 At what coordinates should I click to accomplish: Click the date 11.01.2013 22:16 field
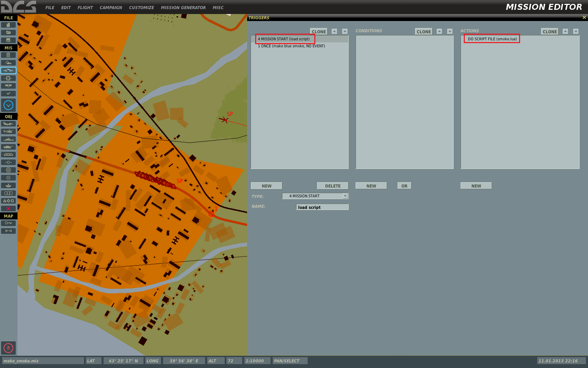pos(561,361)
